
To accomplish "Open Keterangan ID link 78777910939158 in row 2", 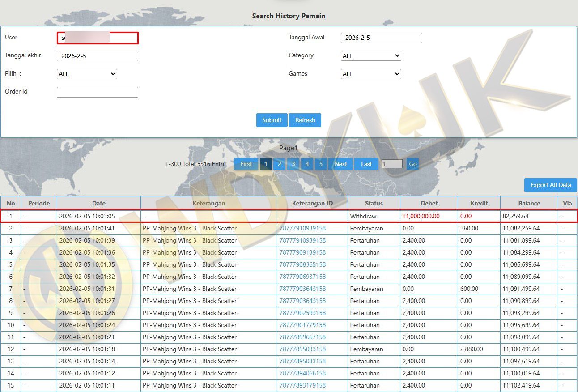I will click(302, 228).
